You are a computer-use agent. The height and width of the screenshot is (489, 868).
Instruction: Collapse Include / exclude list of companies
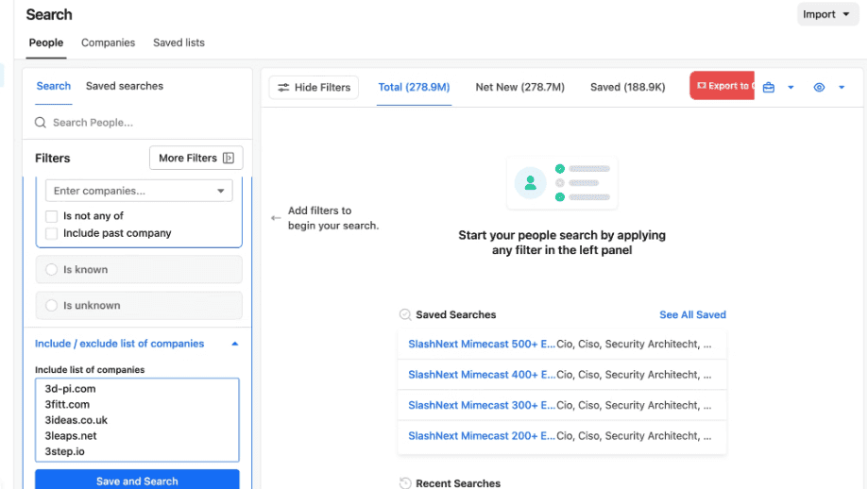(235, 344)
